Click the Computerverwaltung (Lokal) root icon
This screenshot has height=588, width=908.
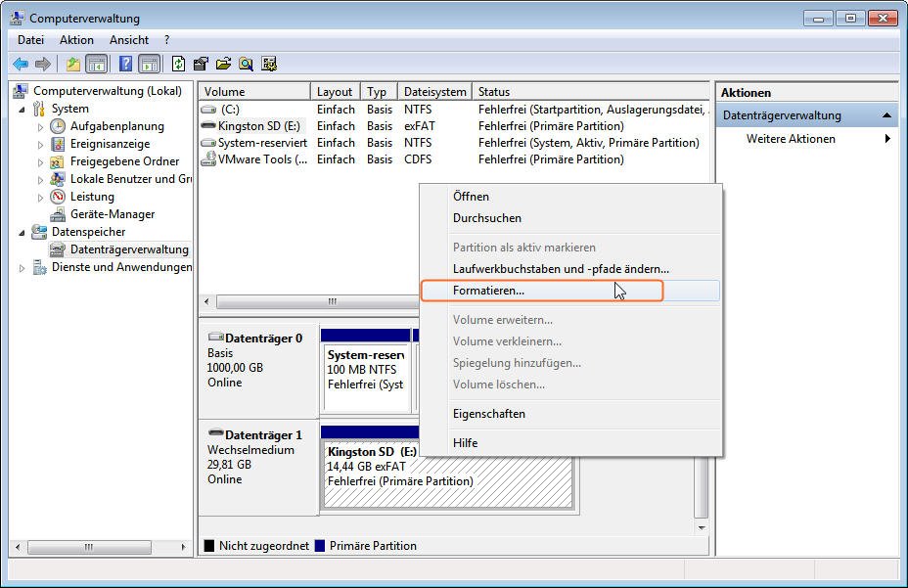click(21, 91)
